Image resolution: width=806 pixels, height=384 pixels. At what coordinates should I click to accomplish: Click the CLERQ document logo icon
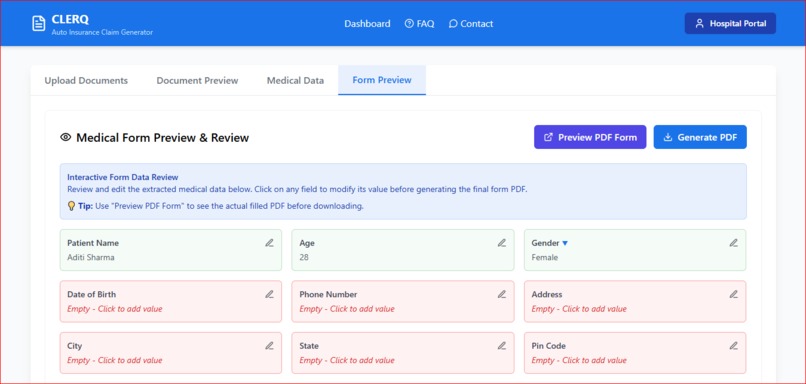[x=39, y=23]
